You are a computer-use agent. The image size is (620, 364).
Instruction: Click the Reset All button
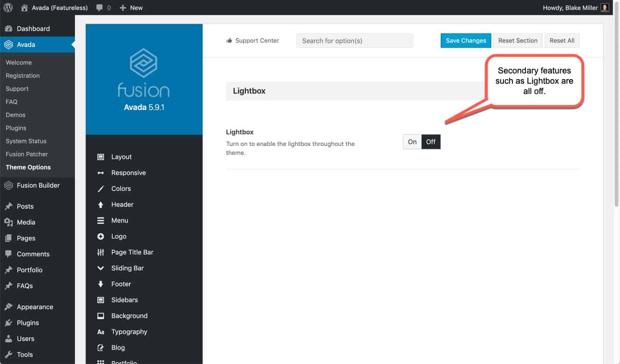click(x=562, y=41)
